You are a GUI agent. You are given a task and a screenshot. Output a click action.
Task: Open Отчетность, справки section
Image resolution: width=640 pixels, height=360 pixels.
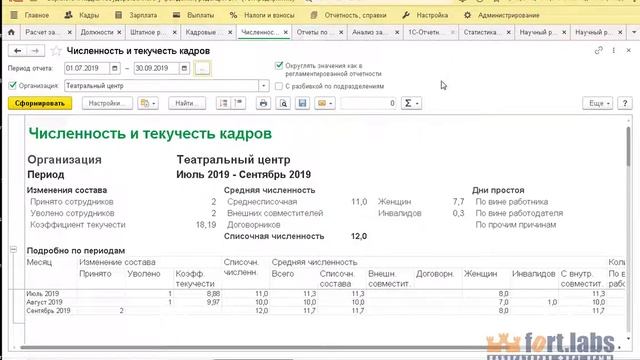tap(348, 15)
